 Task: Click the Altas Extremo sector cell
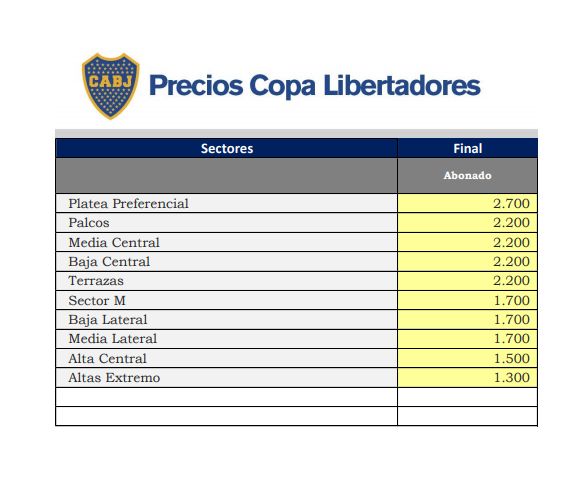[226, 378]
